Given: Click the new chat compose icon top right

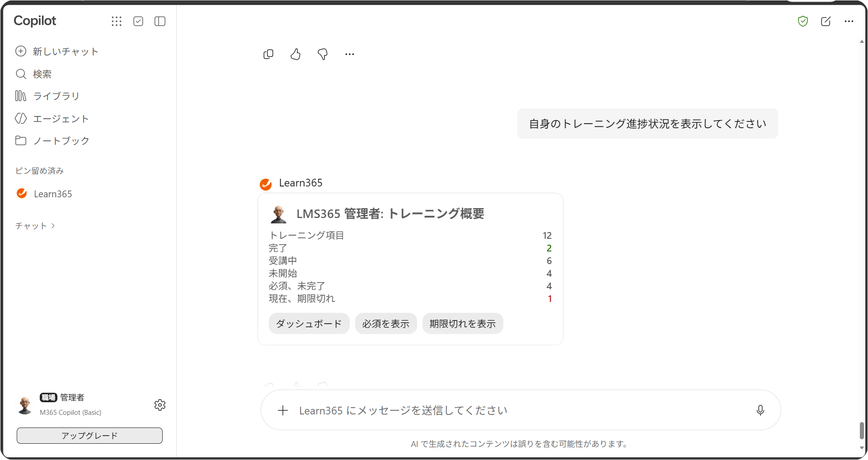Looking at the screenshot, I should [x=826, y=21].
